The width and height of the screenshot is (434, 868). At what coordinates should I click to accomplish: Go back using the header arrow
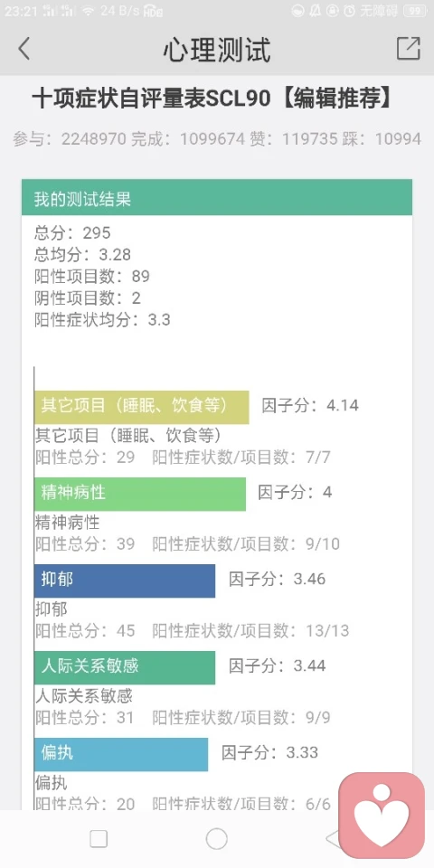[x=24, y=49]
